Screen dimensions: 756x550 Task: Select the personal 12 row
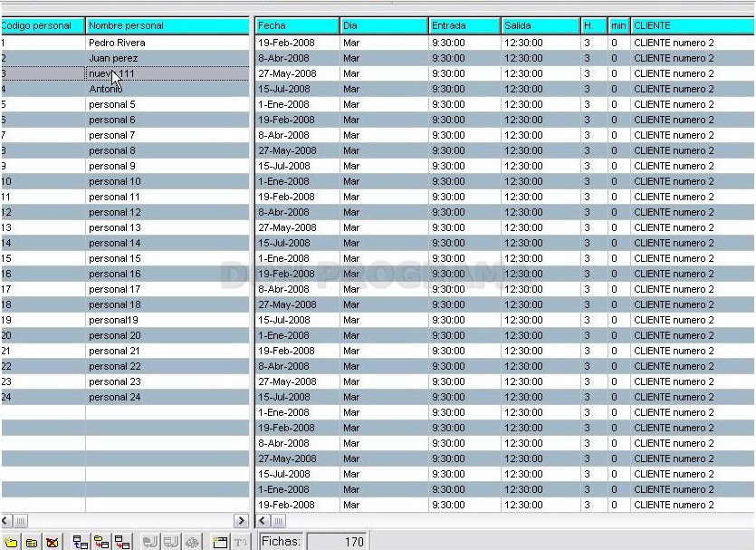125,212
